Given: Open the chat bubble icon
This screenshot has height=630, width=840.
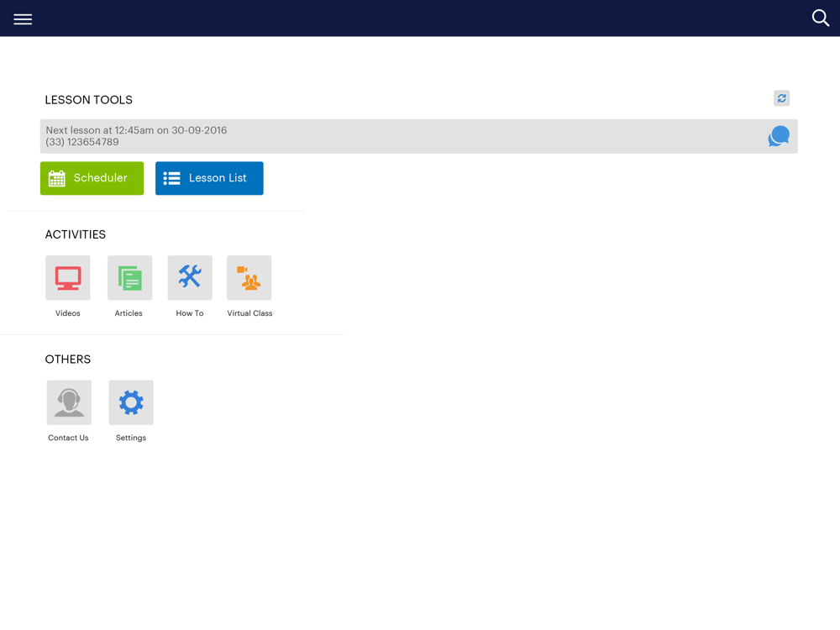Looking at the screenshot, I should tap(779, 136).
